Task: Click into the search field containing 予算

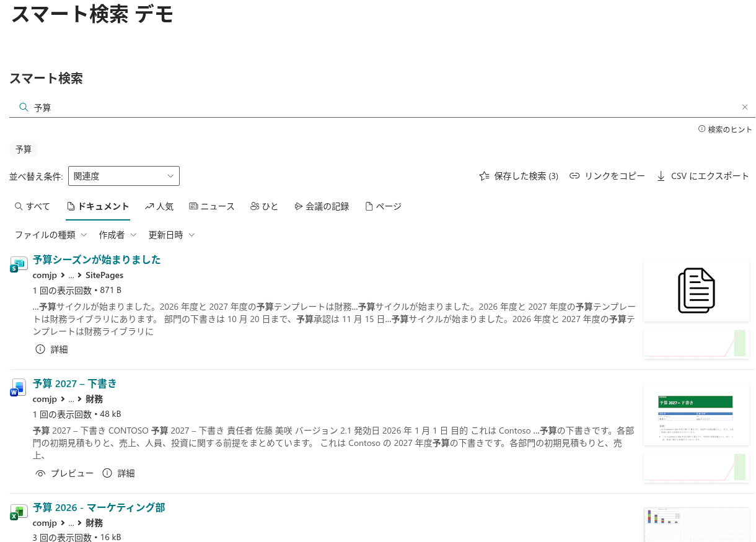Action: pyautogui.click(x=382, y=107)
